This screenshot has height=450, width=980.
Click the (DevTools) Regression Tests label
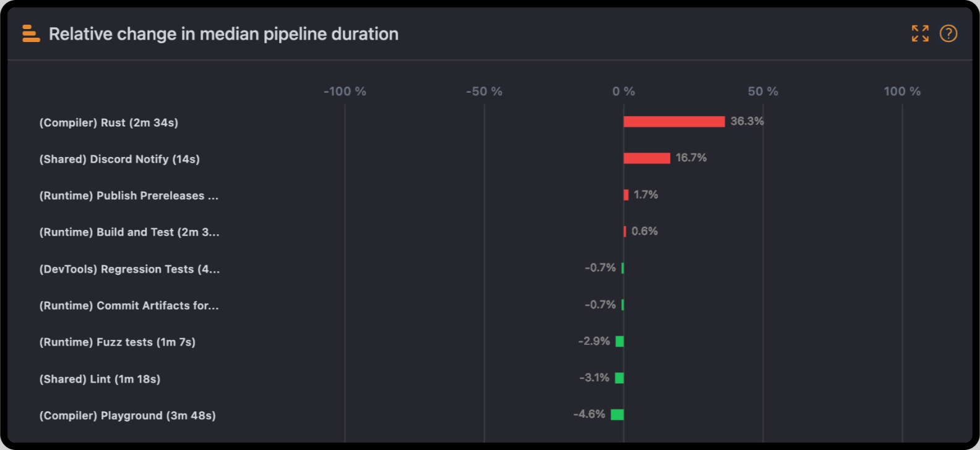coord(129,270)
